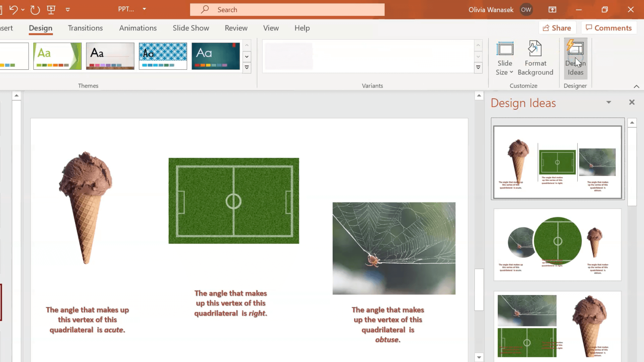Click the Undo icon

point(13,10)
